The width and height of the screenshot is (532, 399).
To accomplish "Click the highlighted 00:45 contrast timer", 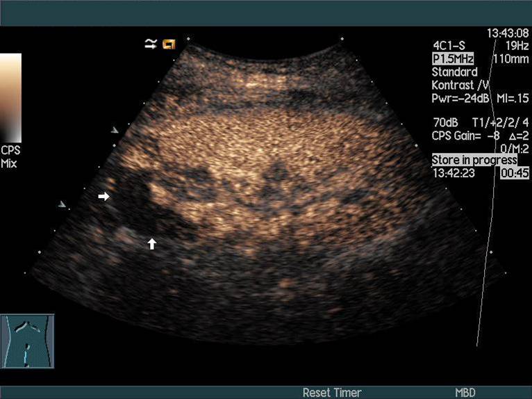I will coord(515,173).
